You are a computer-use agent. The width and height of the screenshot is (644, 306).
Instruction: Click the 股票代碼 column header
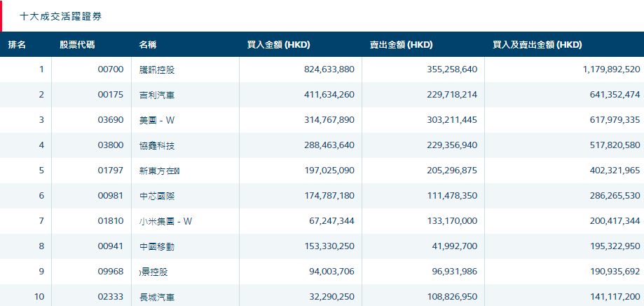[77, 45]
